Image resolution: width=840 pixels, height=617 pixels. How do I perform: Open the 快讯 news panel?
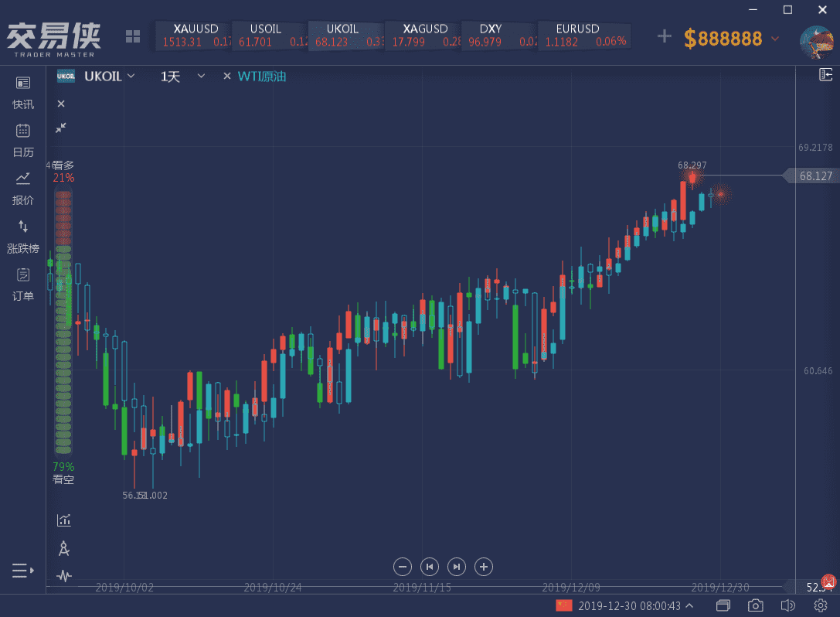(23, 92)
